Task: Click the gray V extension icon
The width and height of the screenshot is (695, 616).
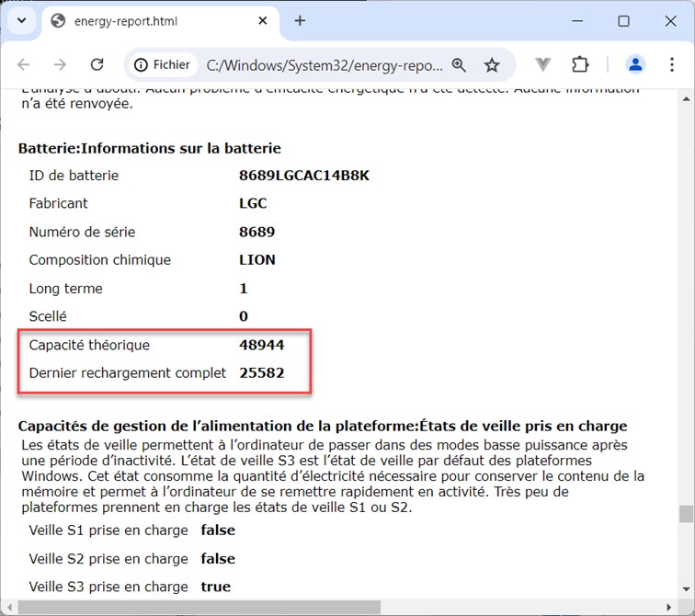Action: point(542,65)
